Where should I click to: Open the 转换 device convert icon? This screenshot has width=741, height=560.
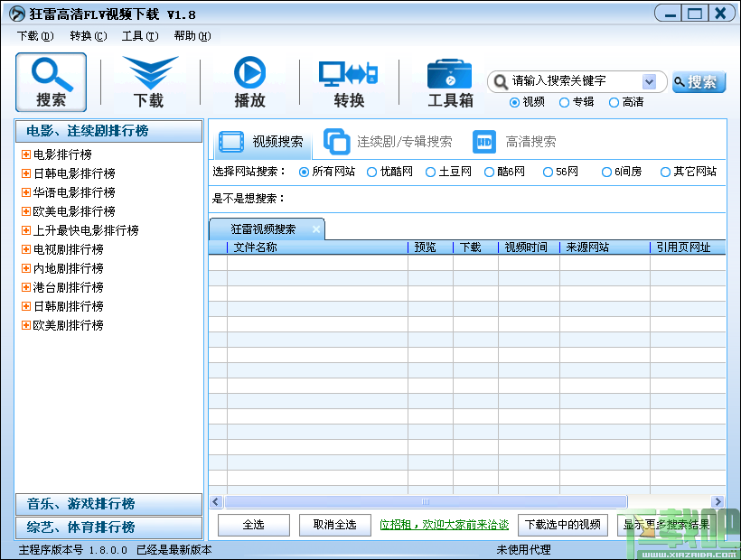coord(349,81)
